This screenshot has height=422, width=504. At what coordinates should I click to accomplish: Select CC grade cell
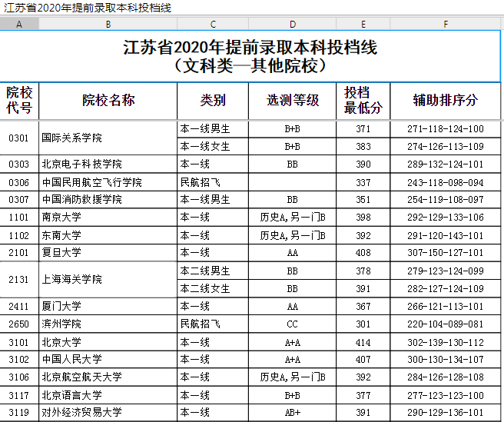[293, 324]
